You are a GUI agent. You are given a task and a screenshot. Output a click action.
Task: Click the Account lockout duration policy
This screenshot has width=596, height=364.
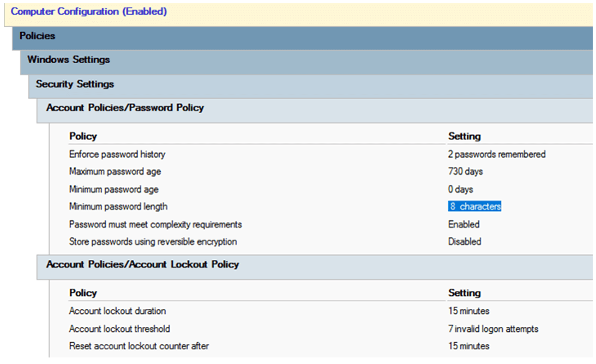(x=117, y=311)
